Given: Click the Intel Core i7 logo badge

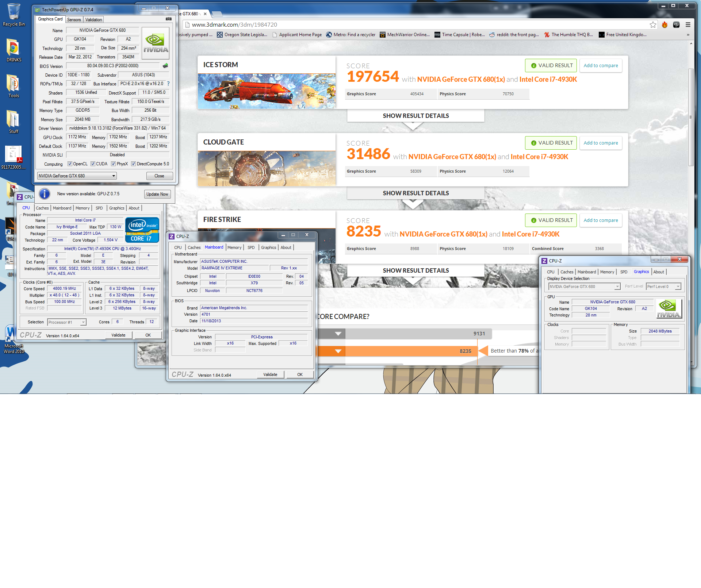Looking at the screenshot, I should coord(142,230).
